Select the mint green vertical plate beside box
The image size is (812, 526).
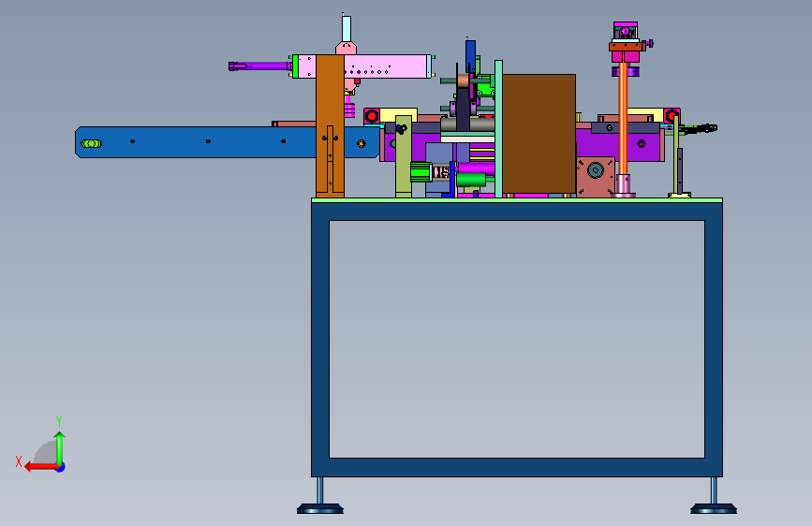pos(498,129)
